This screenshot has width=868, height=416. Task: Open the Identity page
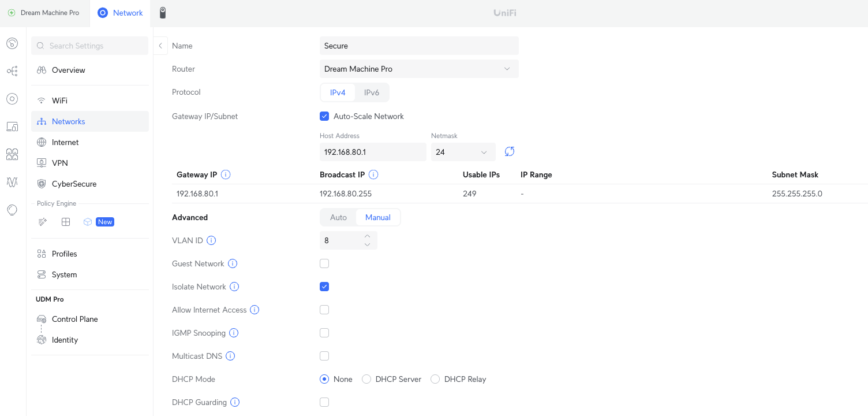(x=90, y=340)
